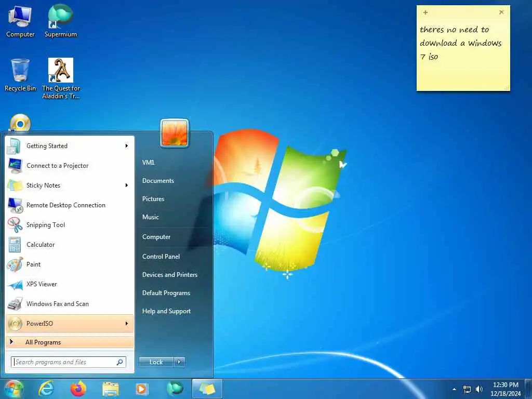
Task: Expand the PowerISO jump list arrow
Action: coord(127,324)
